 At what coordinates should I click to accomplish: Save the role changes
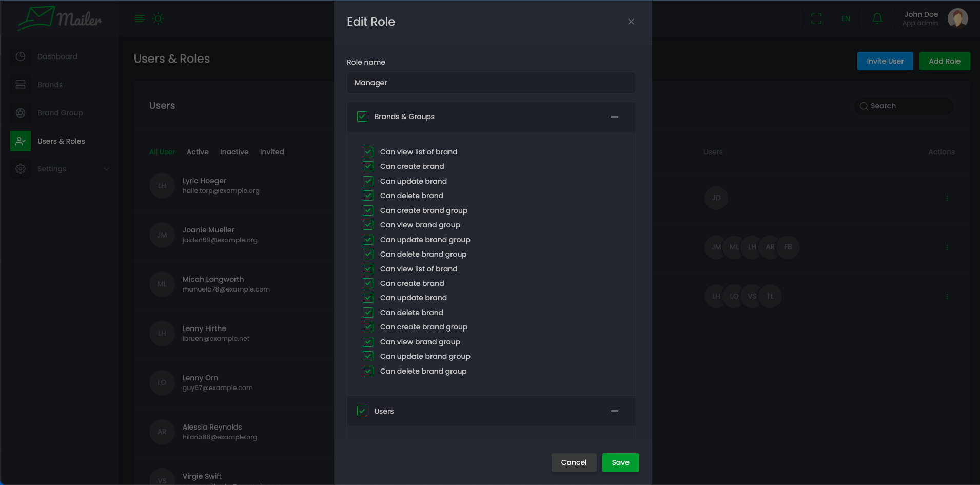620,462
